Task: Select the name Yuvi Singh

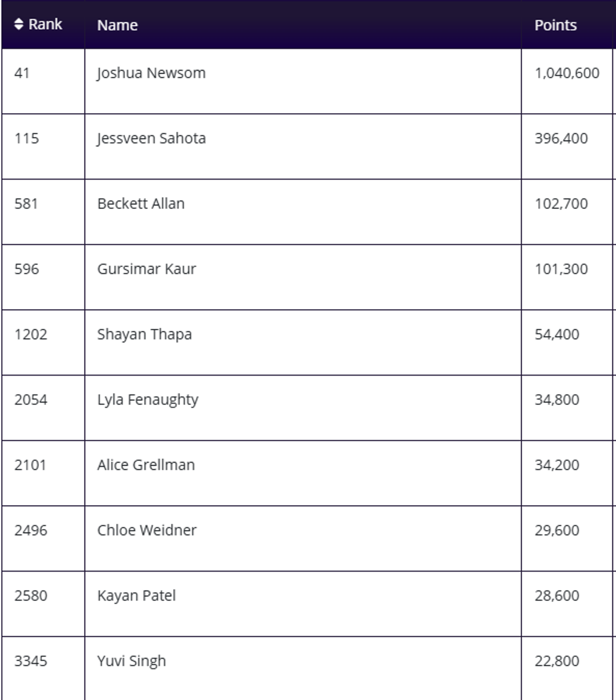Action: (x=131, y=661)
